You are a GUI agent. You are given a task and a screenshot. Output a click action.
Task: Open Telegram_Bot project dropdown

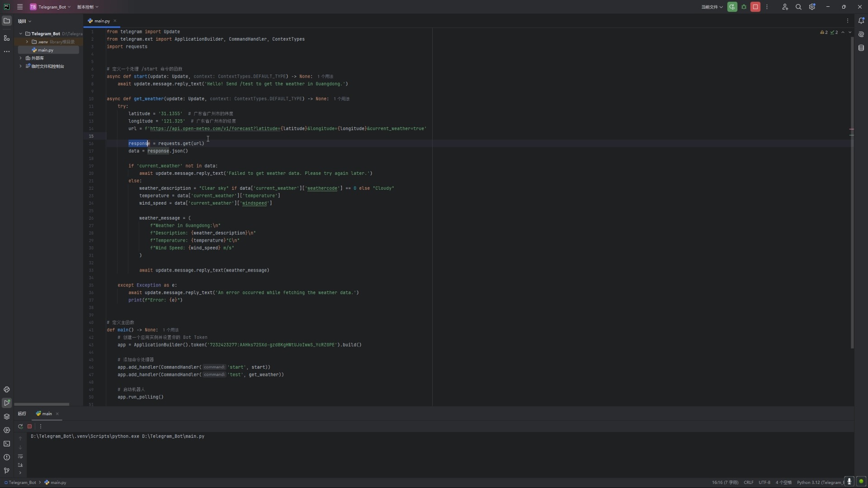(51, 7)
